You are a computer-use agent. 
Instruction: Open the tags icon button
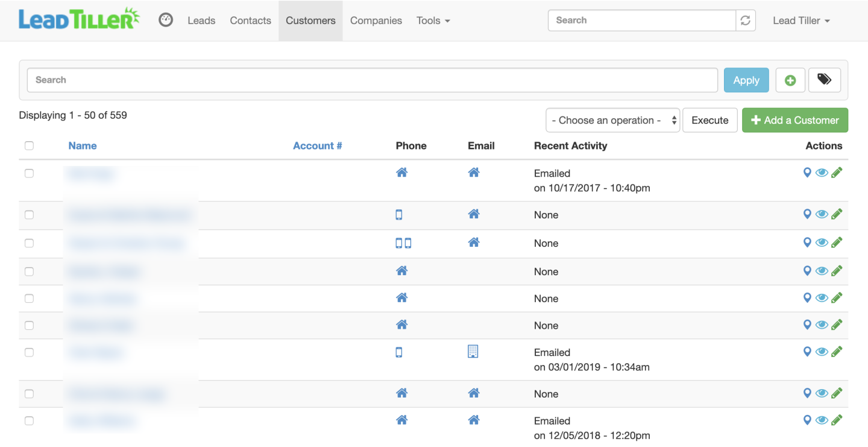[x=824, y=80]
